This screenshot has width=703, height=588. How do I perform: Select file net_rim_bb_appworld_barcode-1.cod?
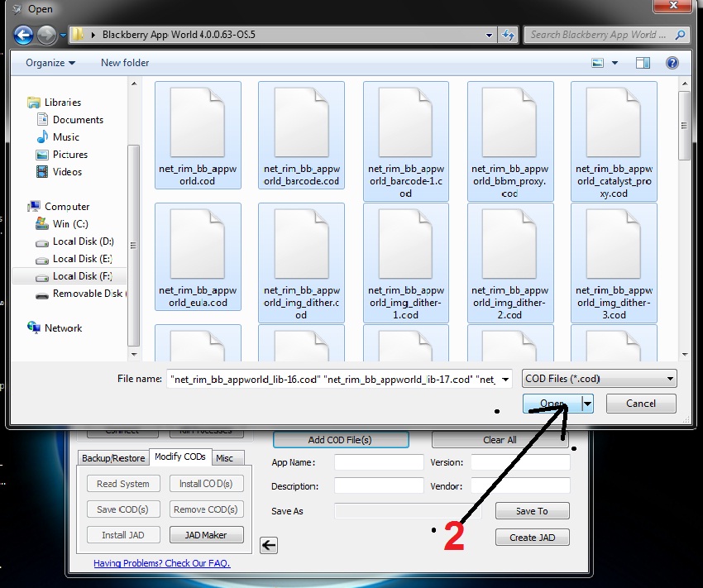pos(406,141)
